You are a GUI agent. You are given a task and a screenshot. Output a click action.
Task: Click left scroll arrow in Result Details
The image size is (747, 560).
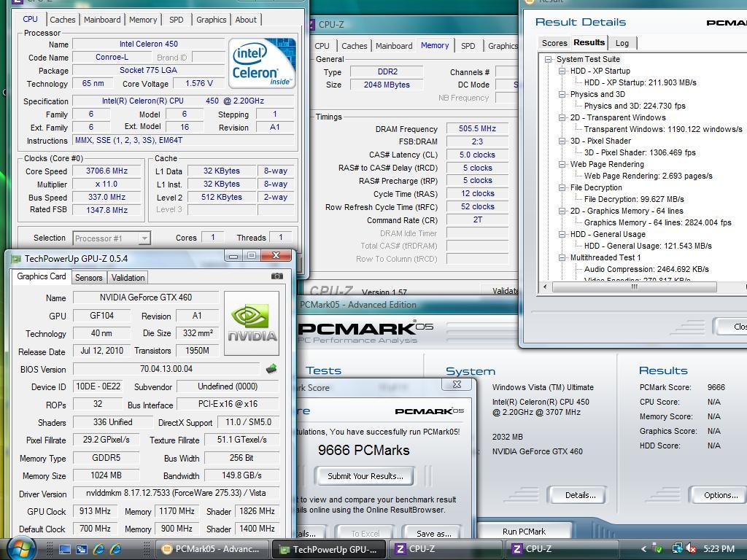[x=545, y=287]
